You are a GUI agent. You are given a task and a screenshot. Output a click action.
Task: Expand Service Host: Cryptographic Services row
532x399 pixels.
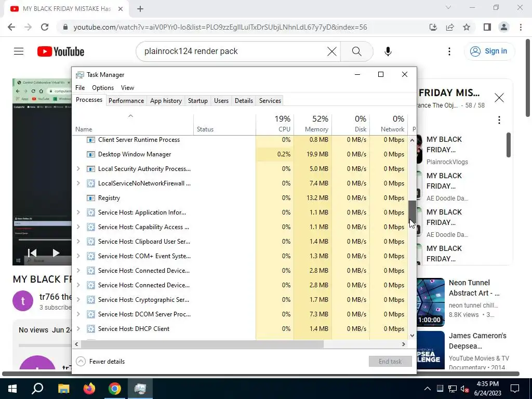click(78, 300)
